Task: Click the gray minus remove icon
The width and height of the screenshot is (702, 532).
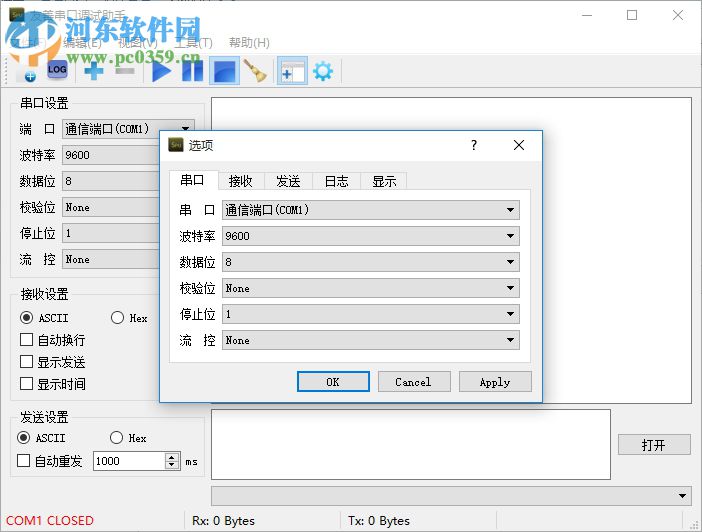Action: point(125,71)
